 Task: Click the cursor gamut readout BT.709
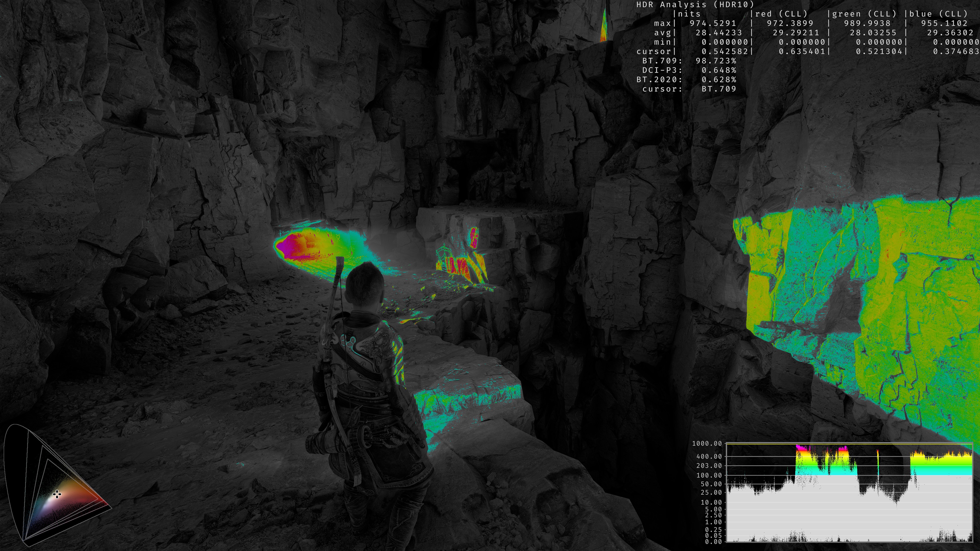[719, 89]
